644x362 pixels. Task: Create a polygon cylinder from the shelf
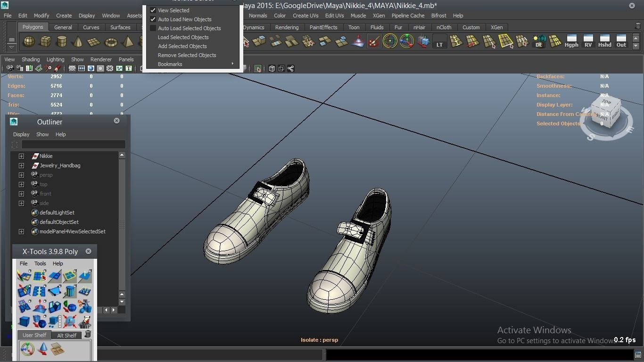tap(62, 42)
